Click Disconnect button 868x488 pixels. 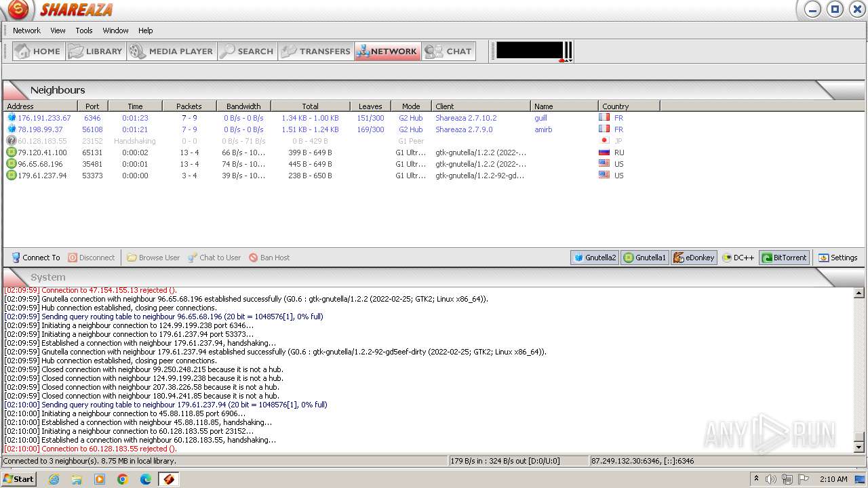(x=92, y=258)
